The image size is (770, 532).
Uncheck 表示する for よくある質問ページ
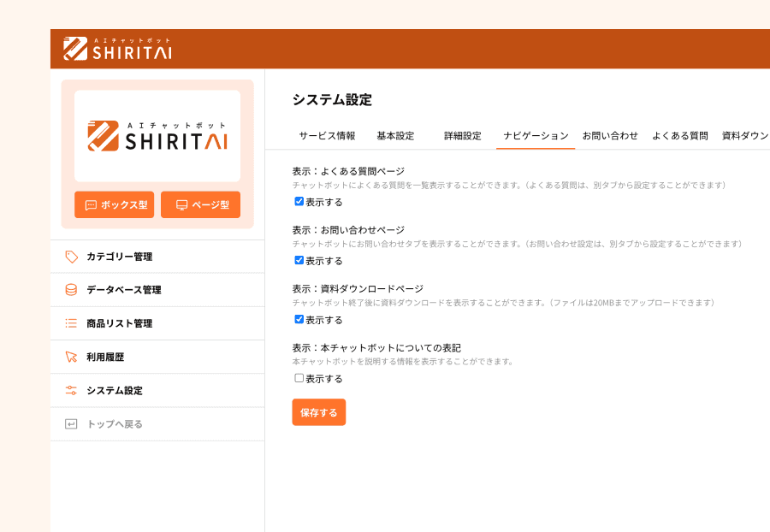click(x=299, y=201)
